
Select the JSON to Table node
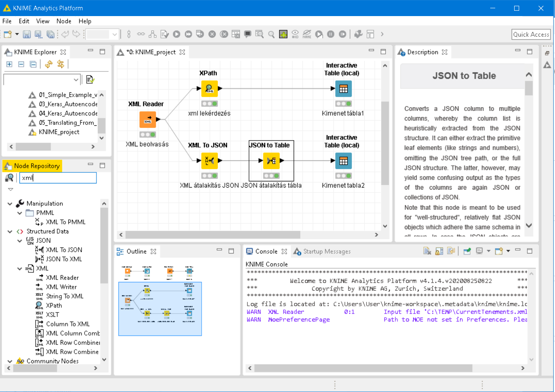271,161
